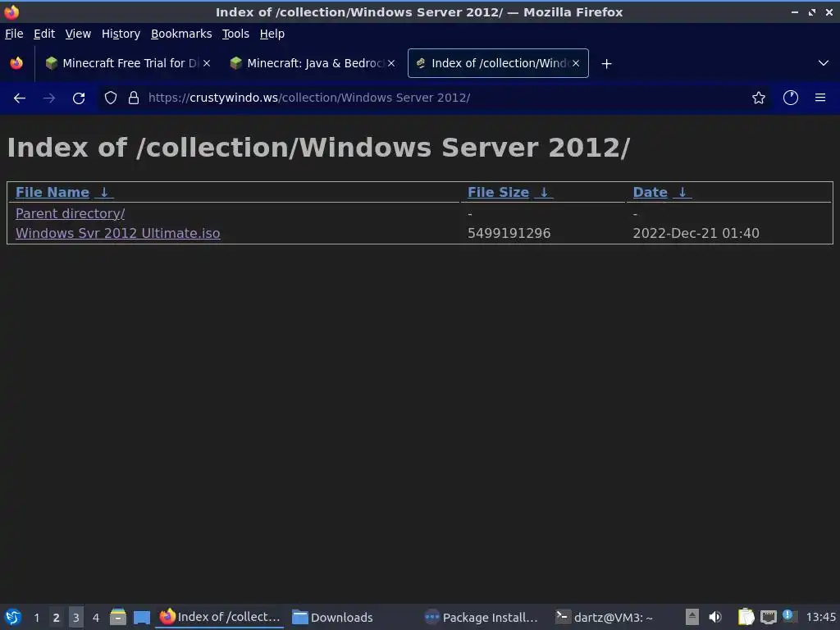Minimize the Firefox window

[794, 11]
